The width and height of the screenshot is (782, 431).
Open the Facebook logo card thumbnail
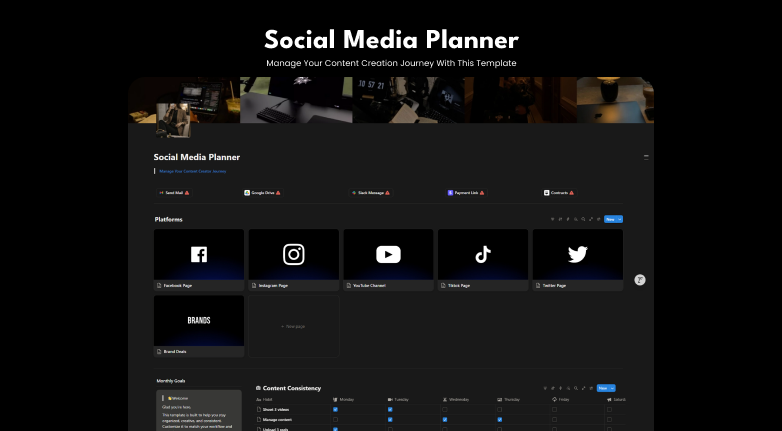199,254
